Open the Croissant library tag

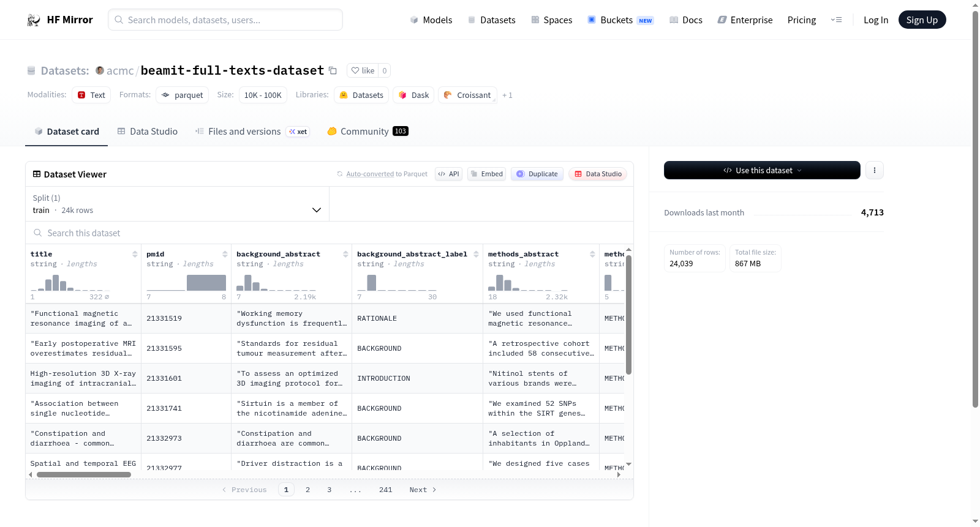pyautogui.click(x=467, y=95)
